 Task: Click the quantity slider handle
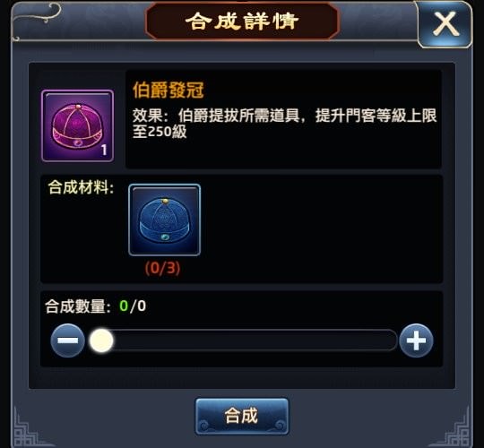(101, 340)
